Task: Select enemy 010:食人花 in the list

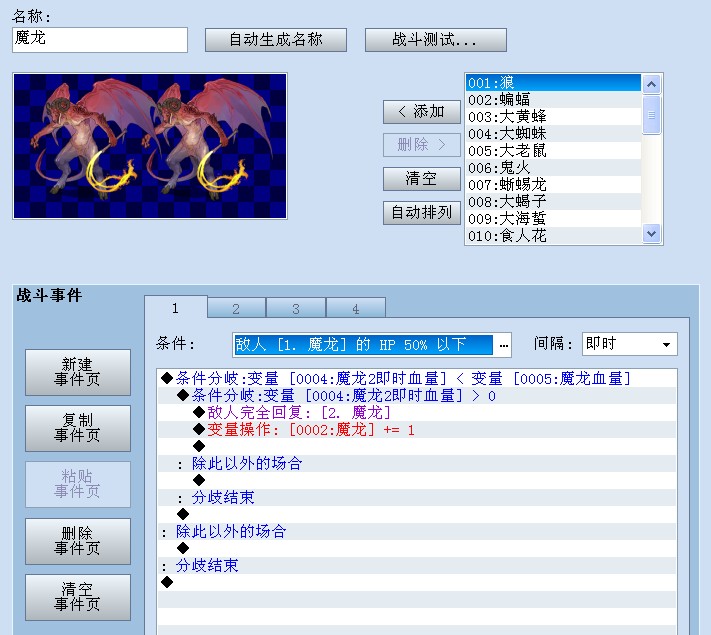Action: point(553,236)
